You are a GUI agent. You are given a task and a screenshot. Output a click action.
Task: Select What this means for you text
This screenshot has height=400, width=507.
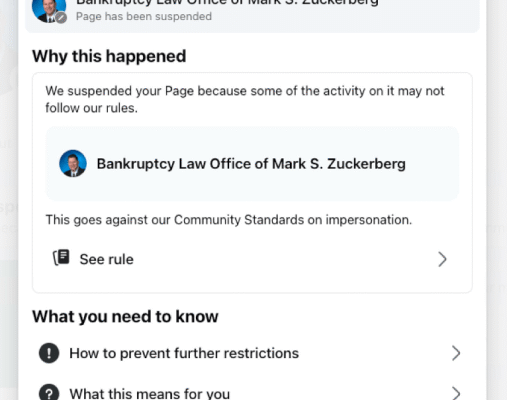[x=150, y=394]
